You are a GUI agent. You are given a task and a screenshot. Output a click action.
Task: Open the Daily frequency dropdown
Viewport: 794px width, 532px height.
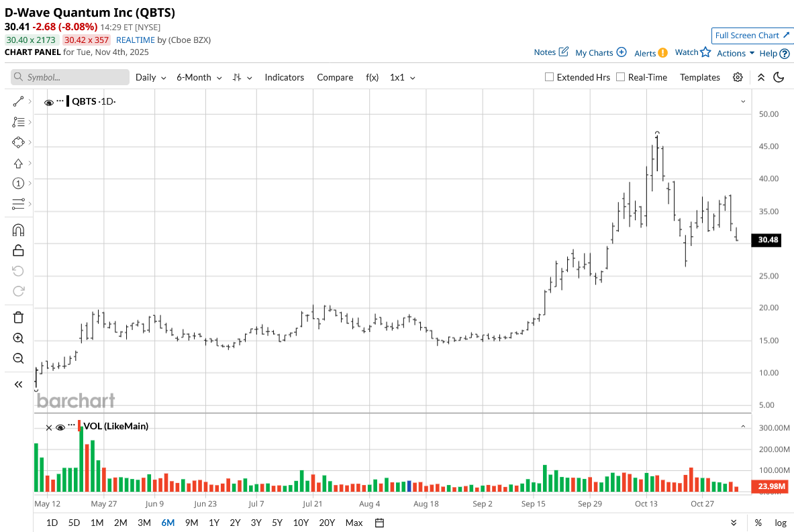[151, 77]
